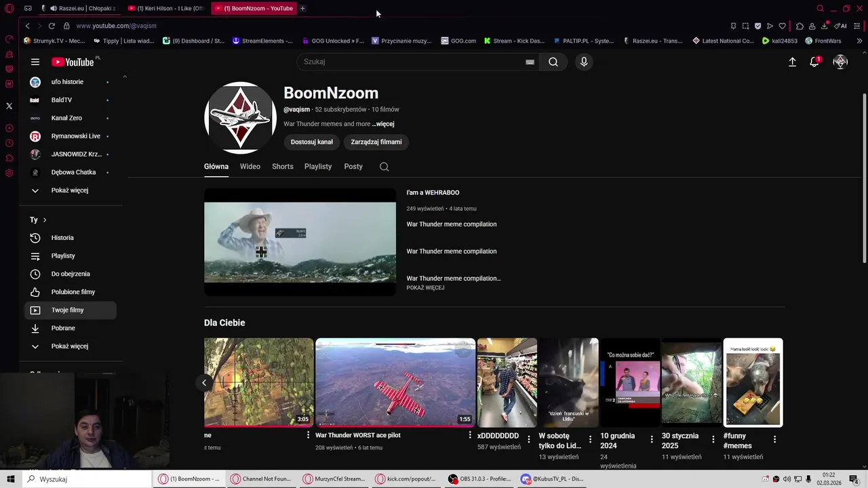Open options for War Thunder WORST ace pilot

coord(469,435)
